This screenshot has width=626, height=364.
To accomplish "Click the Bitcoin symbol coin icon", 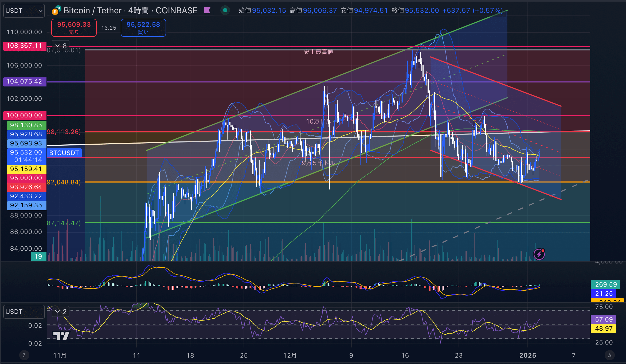I will click(x=56, y=10).
